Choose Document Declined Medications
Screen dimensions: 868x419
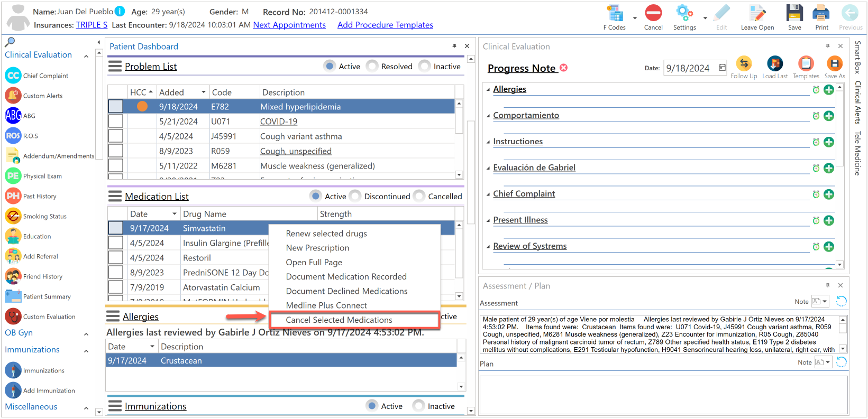click(346, 291)
